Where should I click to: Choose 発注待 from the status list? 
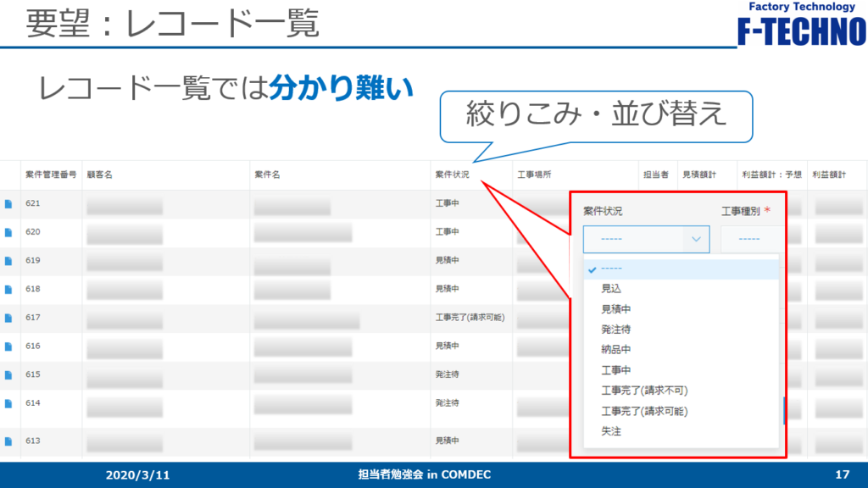click(616, 330)
